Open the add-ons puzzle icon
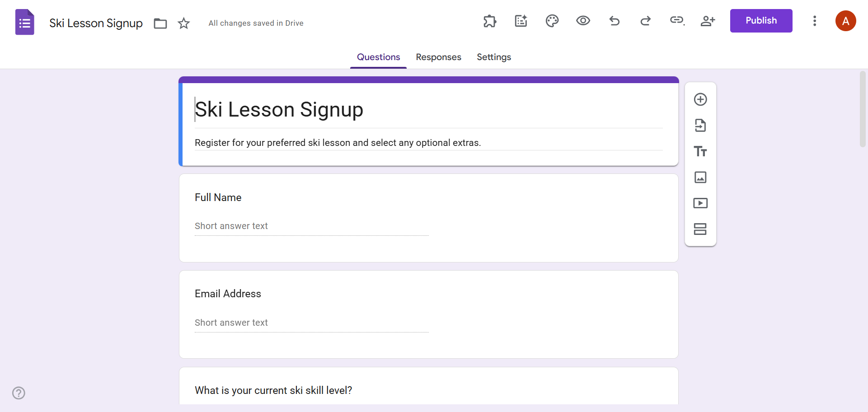Image resolution: width=868 pixels, height=412 pixels. click(490, 21)
